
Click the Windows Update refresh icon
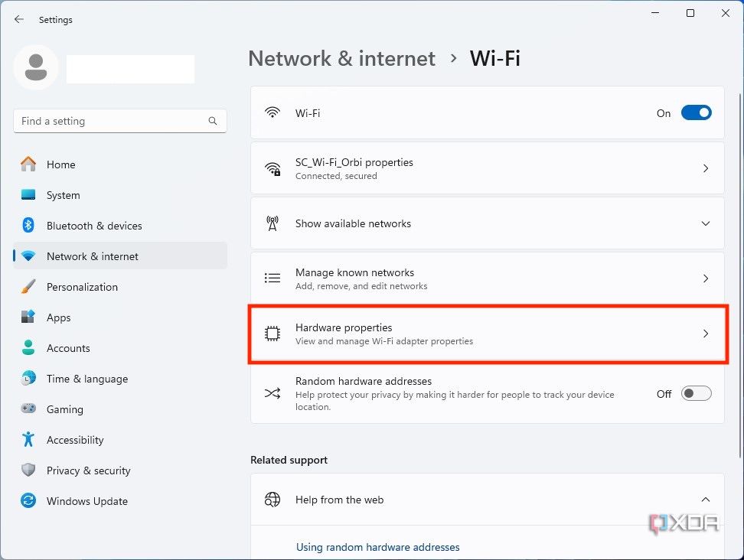pyautogui.click(x=28, y=501)
